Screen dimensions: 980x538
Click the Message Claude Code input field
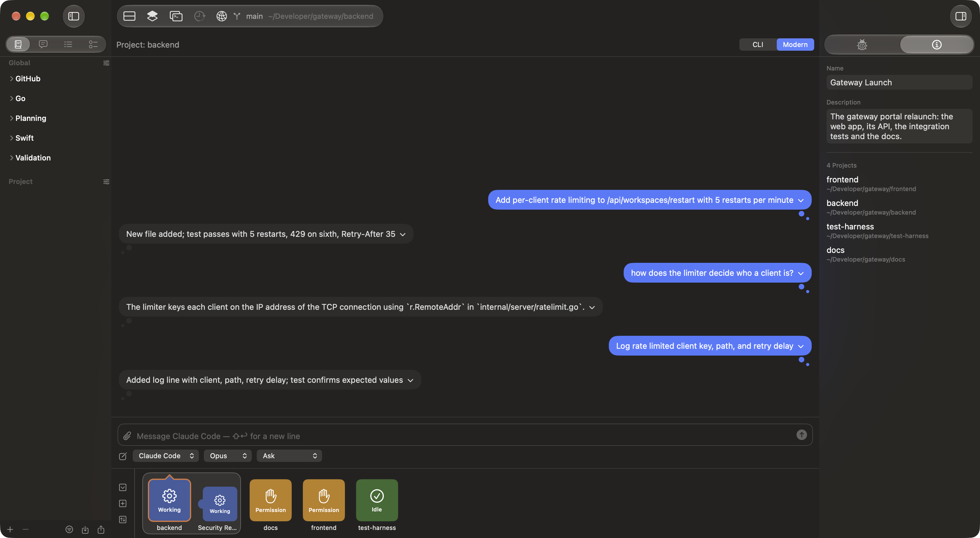click(465, 435)
